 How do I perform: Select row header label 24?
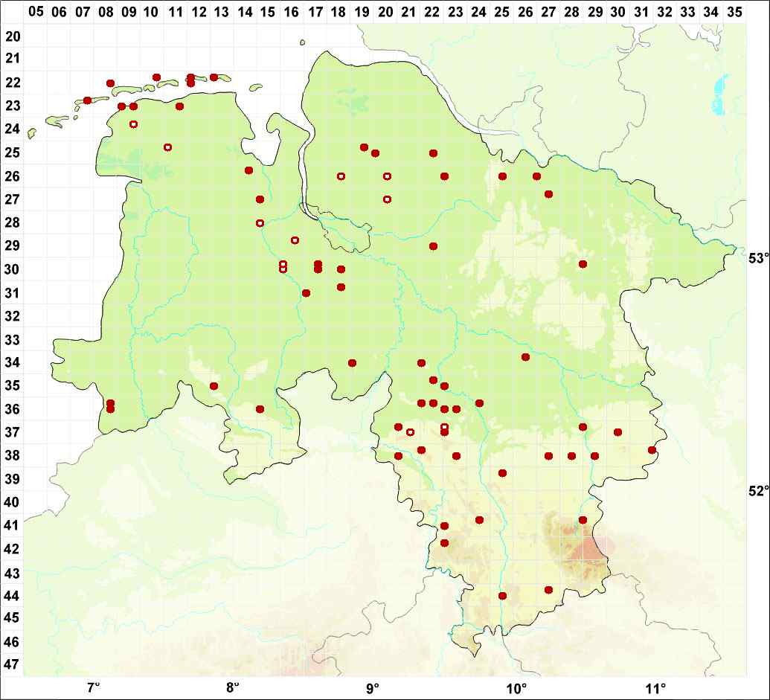pyautogui.click(x=13, y=129)
